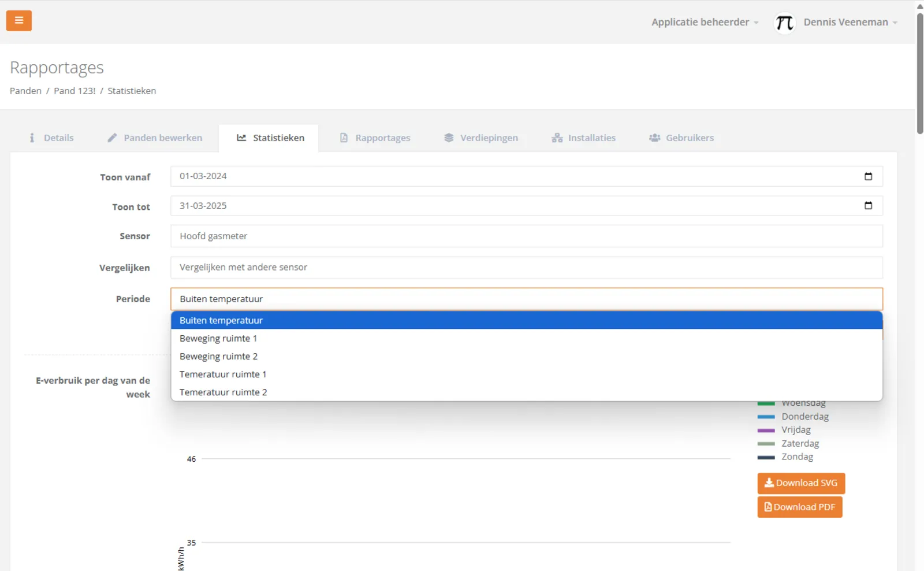Click the Periode select box
This screenshot has width=924, height=571.
(x=526, y=299)
